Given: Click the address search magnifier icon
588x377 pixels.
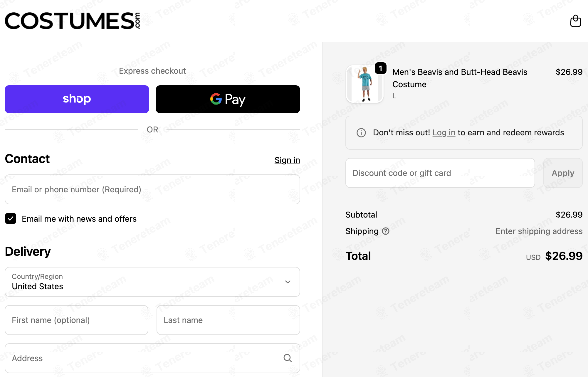Looking at the screenshot, I should [x=288, y=358].
